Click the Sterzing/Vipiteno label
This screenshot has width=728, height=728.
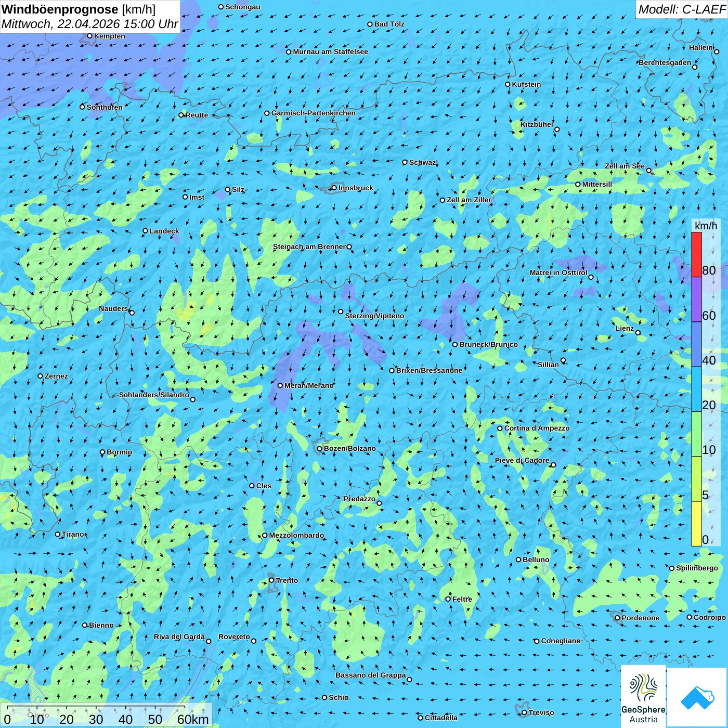click(374, 316)
